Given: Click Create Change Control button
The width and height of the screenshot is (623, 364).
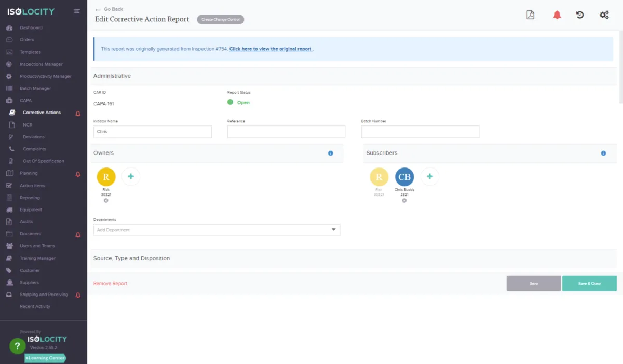Looking at the screenshot, I should (x=221, y=19).
